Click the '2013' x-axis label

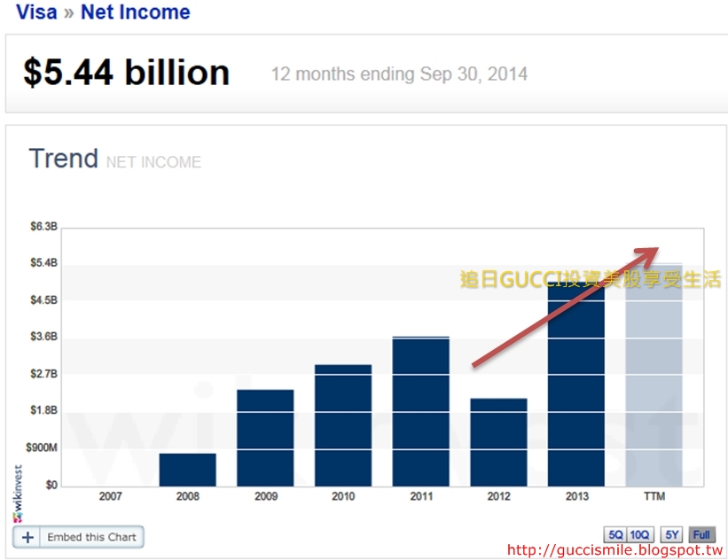576,496
